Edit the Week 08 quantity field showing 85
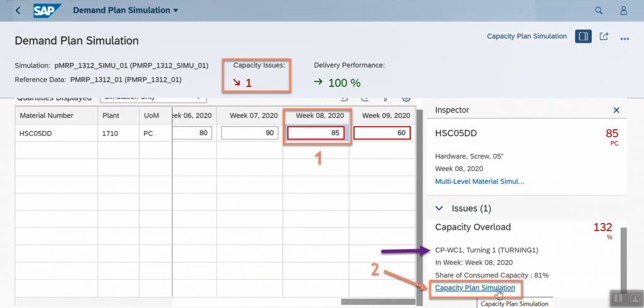 pyautogui.click(x=316, y=134)
